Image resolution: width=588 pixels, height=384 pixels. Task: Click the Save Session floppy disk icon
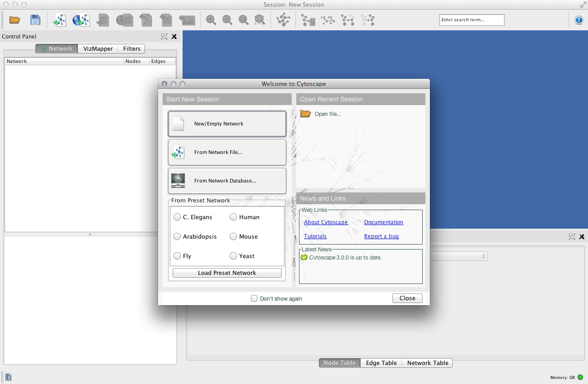(35, 20)
